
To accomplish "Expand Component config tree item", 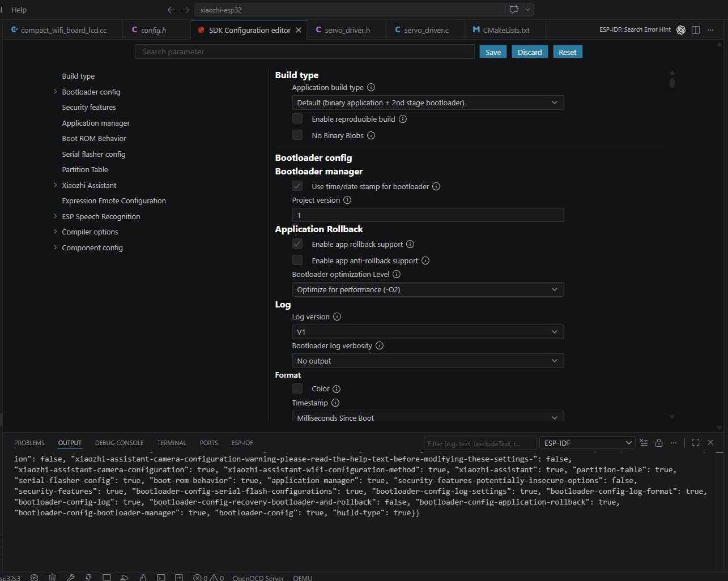I will pos(55,247).
